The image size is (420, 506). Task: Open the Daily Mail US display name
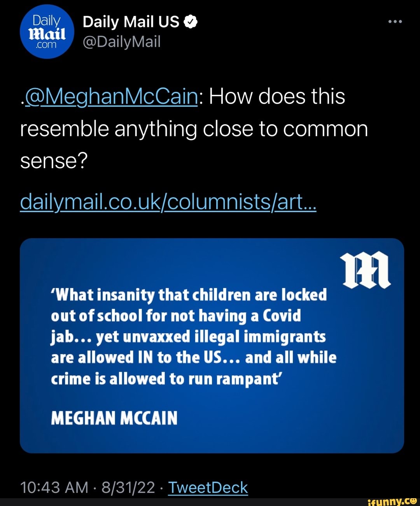131,22
